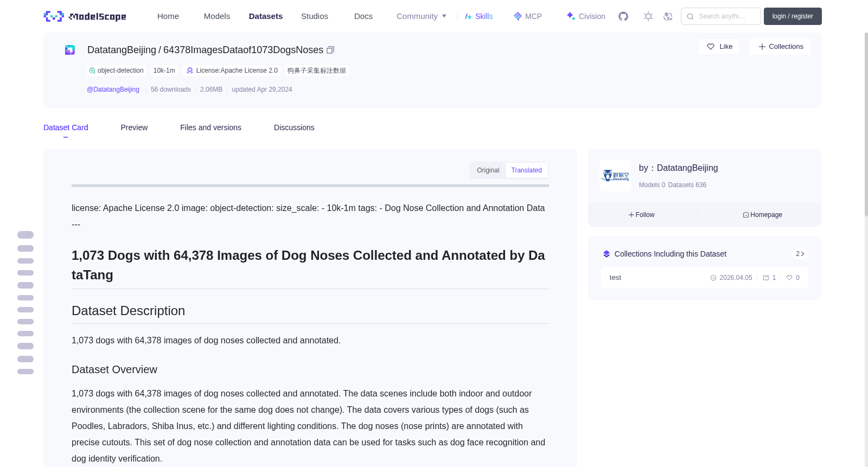The image size is (868, 467).
Task: Click the 10k-1m size tag
Action: 164,71
